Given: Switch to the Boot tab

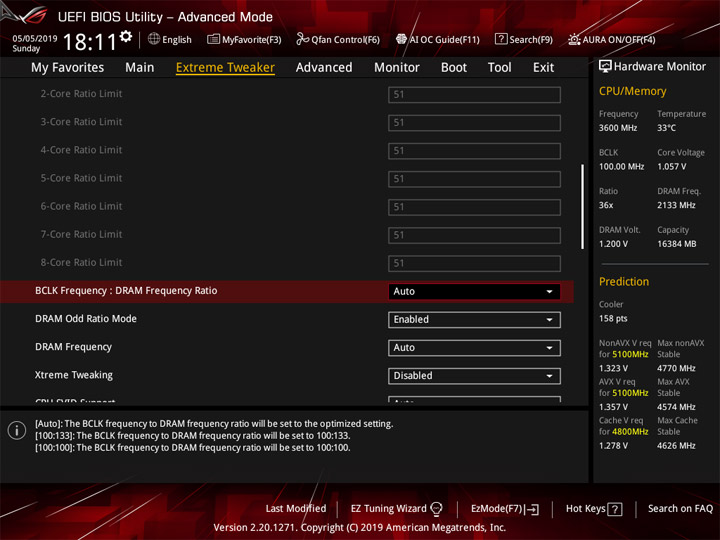Looking at the screenshot, I should [454, 68].
